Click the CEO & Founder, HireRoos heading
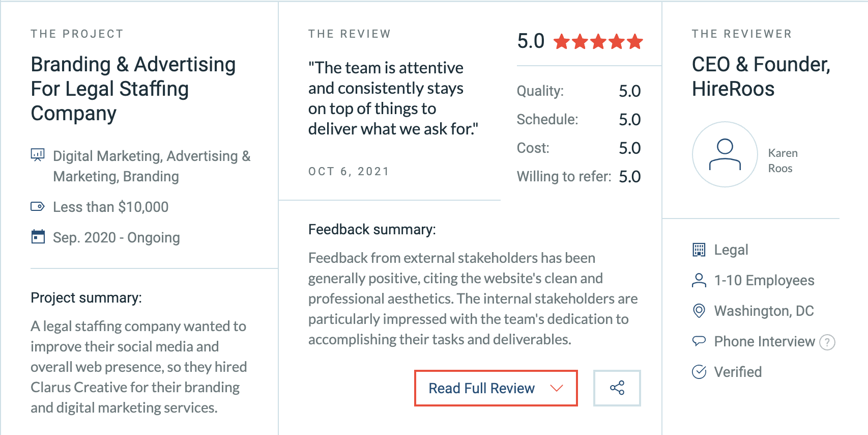Image resolution: width=868 pixels, height=435 pixels. (761, 76)
